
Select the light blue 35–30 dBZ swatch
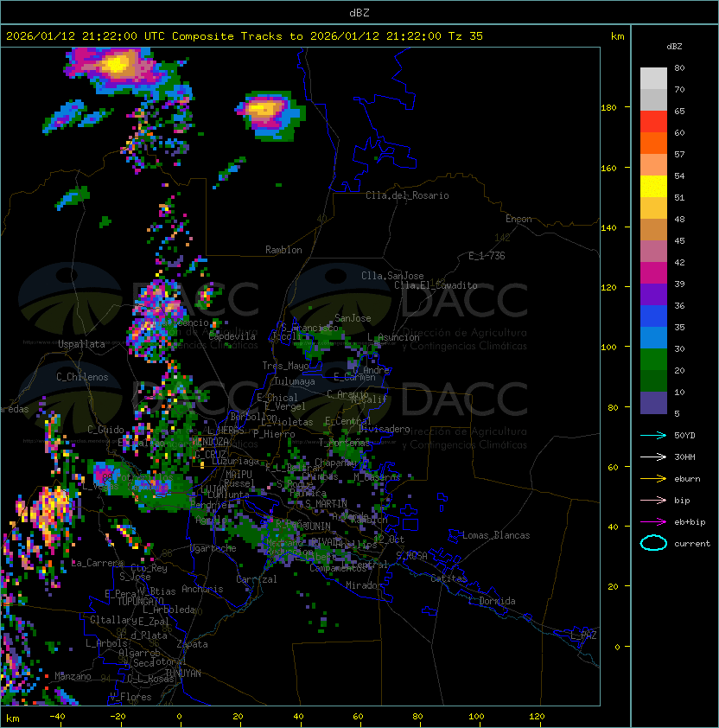tap(653, 338)
